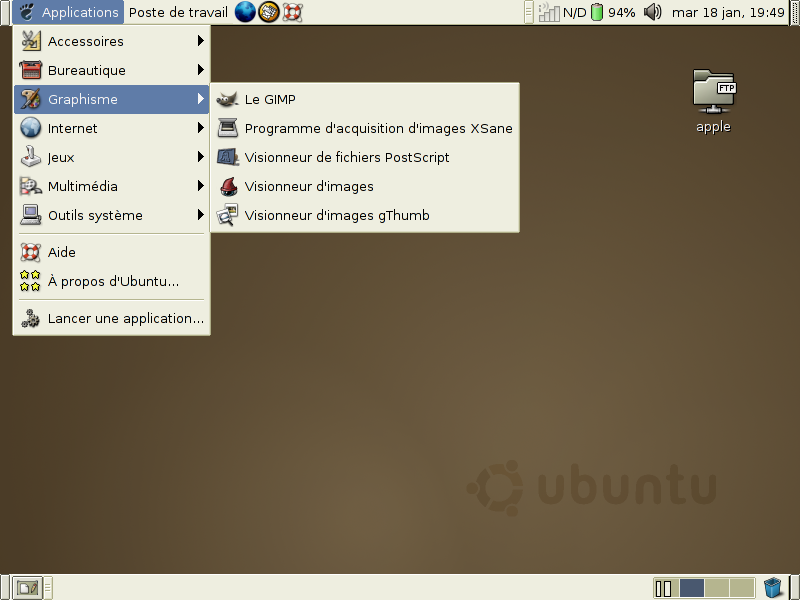Click the gThumb viewer icon

[228, 215]
